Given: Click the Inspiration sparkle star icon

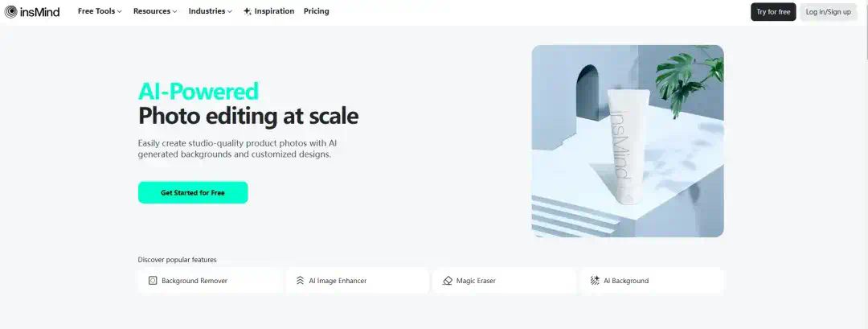Looking at the screenshot, I should click(248, 11).
